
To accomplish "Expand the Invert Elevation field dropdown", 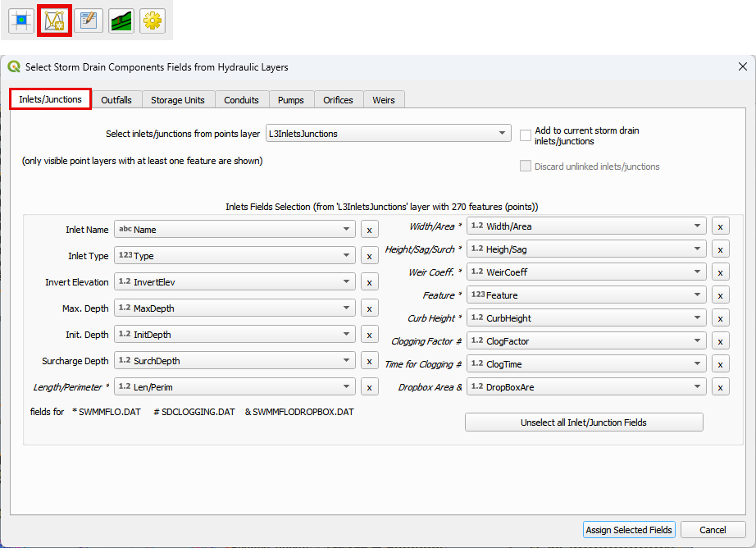I will [x=347, y=282].
